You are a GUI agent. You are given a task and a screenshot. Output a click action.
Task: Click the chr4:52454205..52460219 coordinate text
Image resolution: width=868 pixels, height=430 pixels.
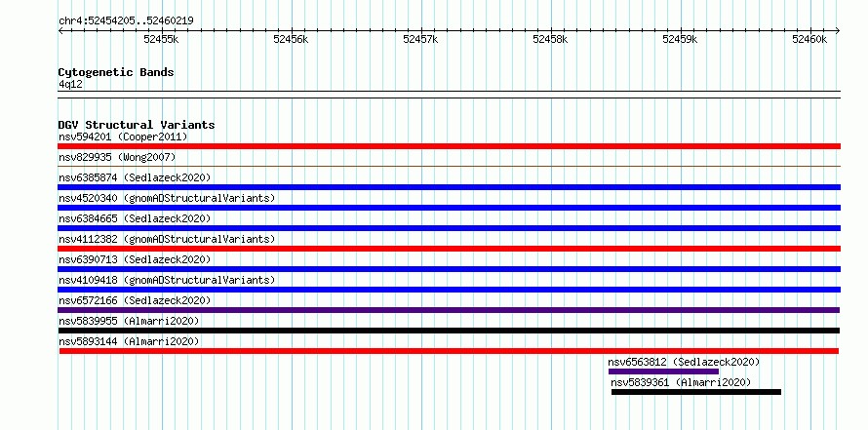[126, 21]
